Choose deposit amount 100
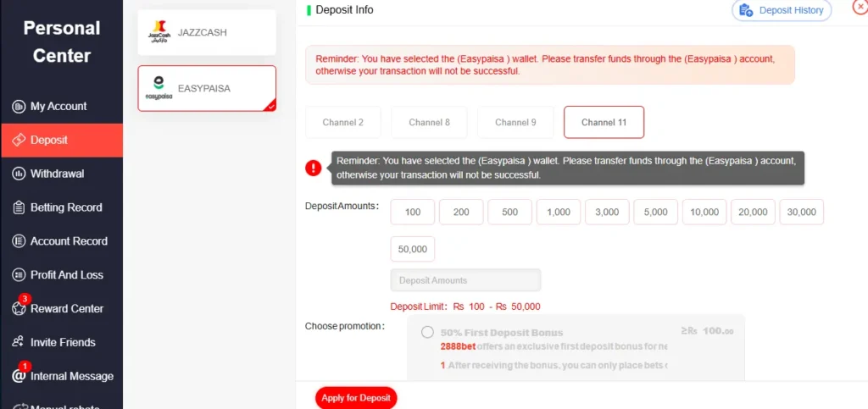Image resolution: width=868 pixels, height=409 pixels. 413,213
